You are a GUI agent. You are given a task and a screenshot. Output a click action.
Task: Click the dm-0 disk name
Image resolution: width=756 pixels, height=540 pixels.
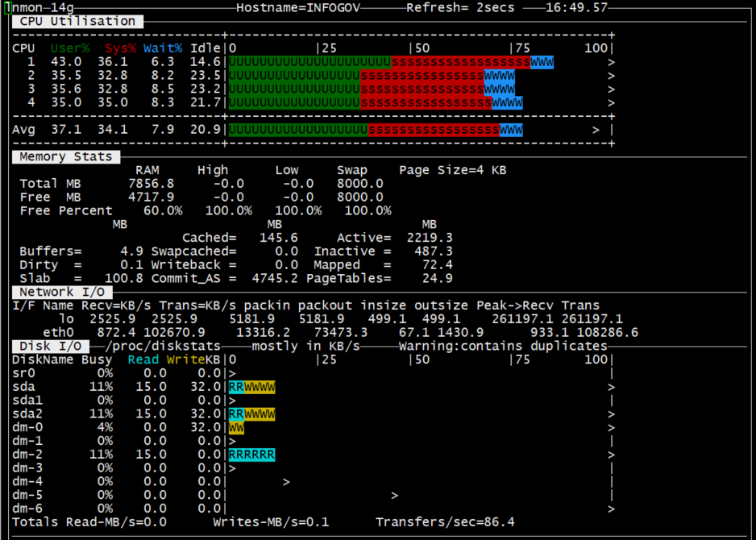(27, 427)
